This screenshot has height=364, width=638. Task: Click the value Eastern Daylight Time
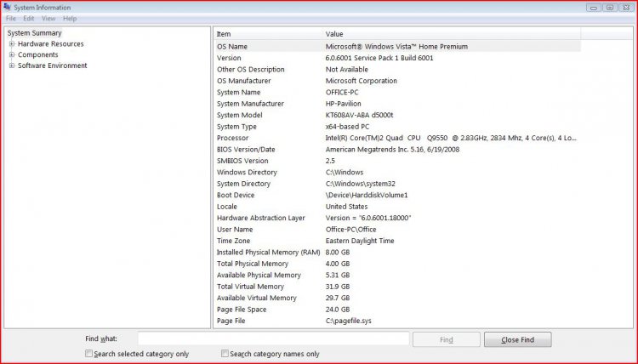click(360, 241)
